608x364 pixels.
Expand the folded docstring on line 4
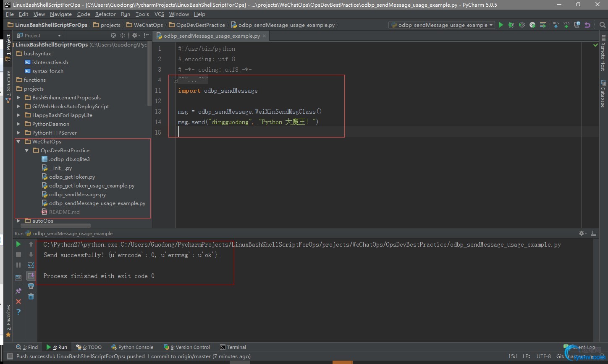176,81
